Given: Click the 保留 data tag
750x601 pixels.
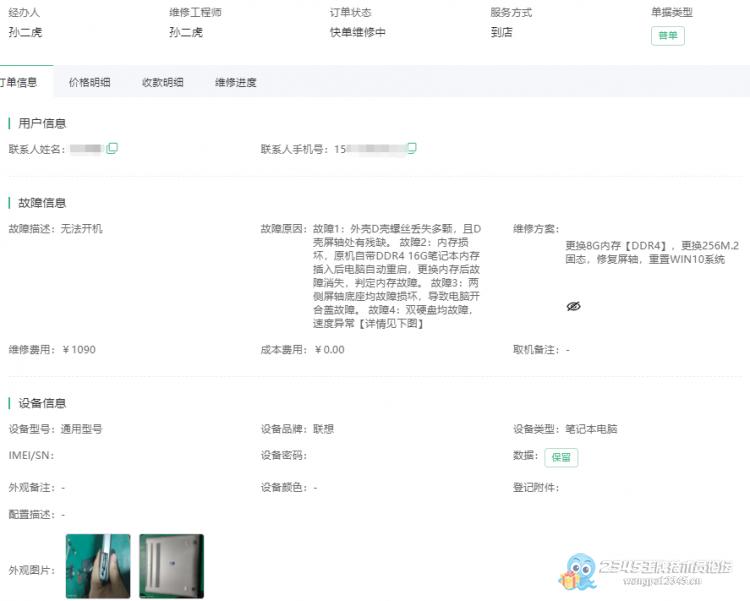Looking at the screenshot, I should coord(561,457).
